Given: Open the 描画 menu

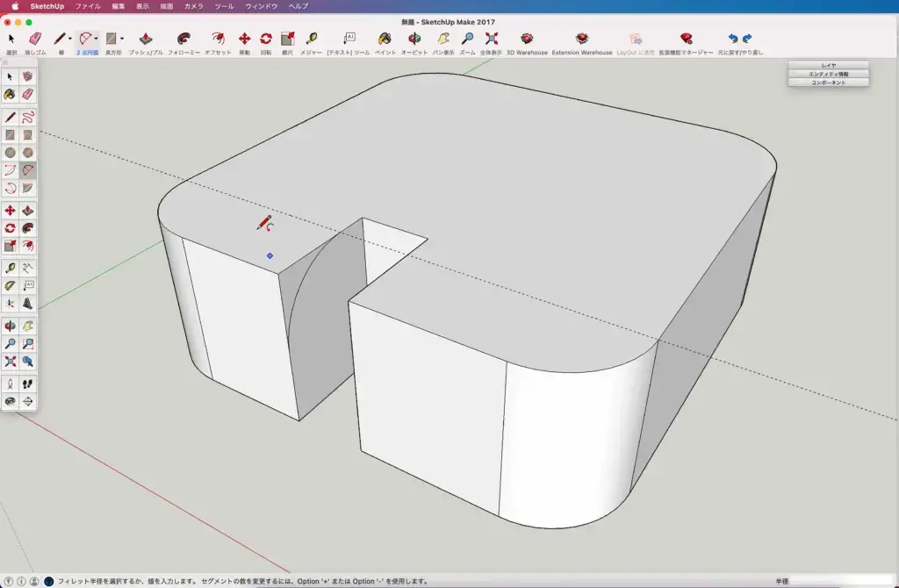Looking at the screenshot, I should click(x=167, y=6).
